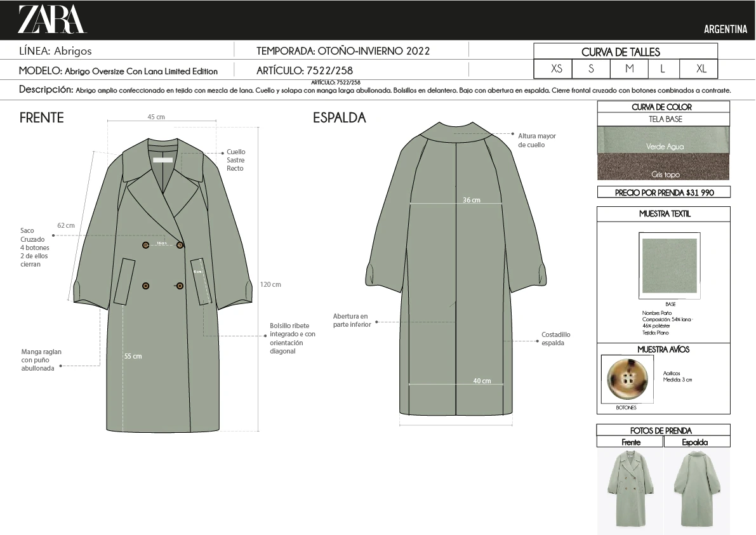Image resolution: width=756 pixels, height=535 pixels.
Task: Pick the Gris topo color swatch
Action: pos(663,167)
